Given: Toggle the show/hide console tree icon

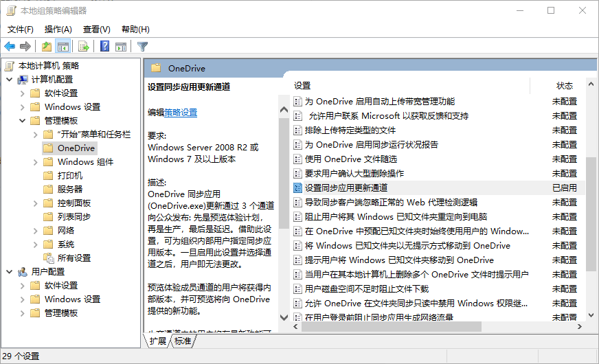Looking at the screenshot, I should (63, 47).
